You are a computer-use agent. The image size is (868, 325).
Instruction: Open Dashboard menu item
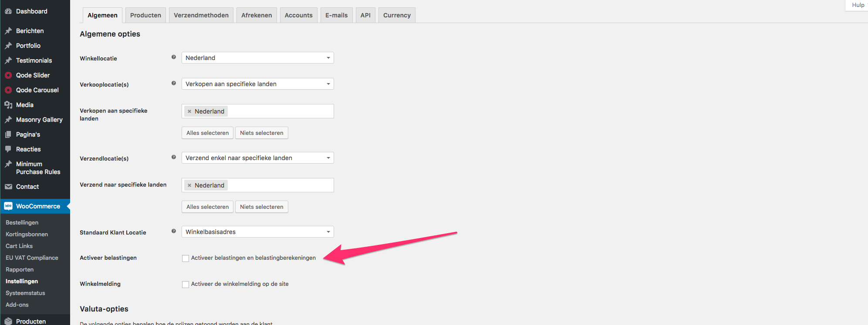point(35,11)
